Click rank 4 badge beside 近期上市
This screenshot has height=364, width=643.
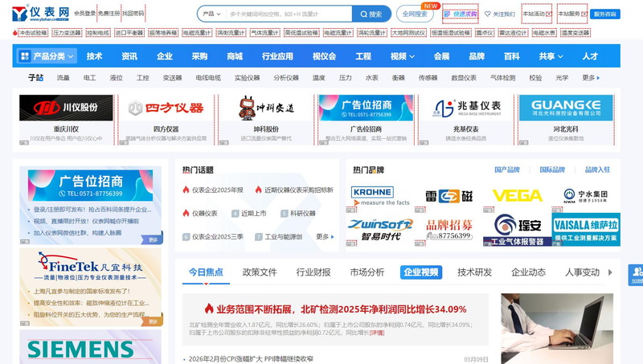235,214
